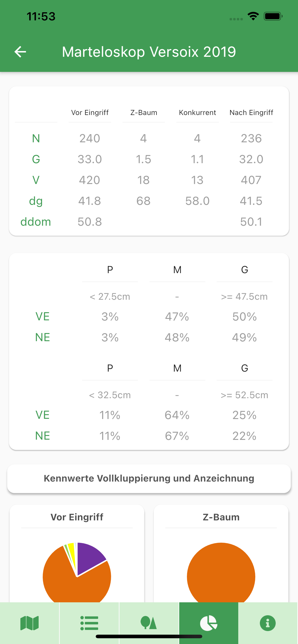Tap the Vor Eingriff chart card title

77,517
